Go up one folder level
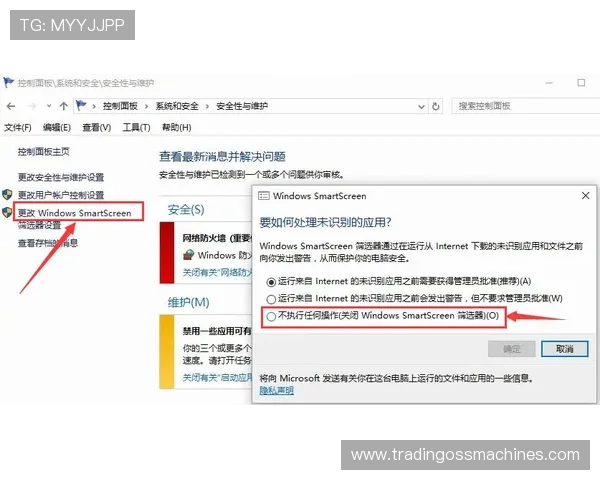Screen dimensions: 600x480 click(x=64, y=106)
